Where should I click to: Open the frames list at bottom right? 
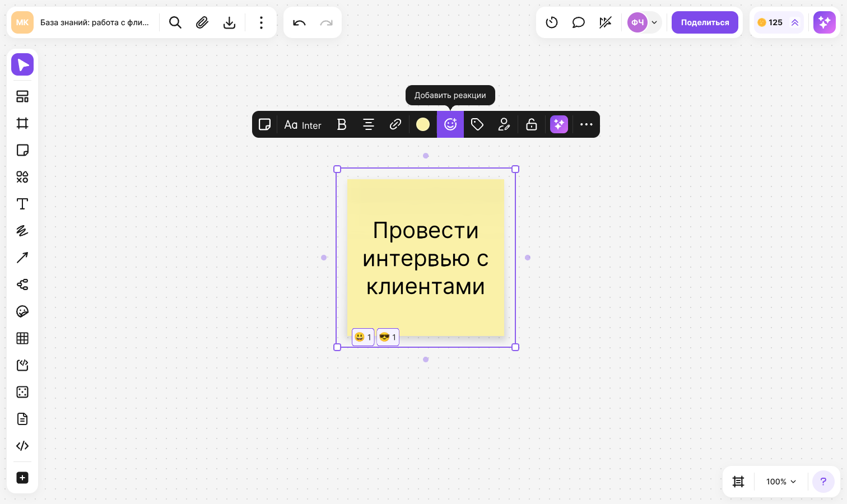click(x=738, y=482)
